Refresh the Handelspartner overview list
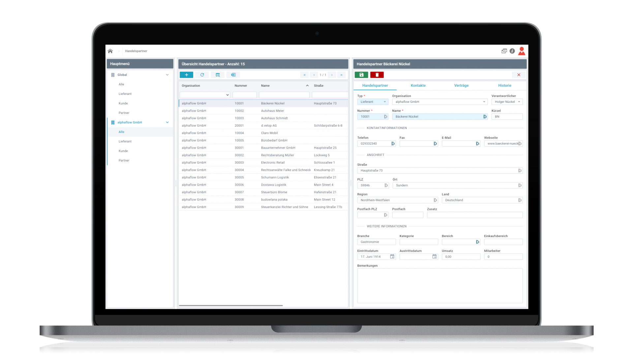The height and width of the screenshot is (364, 633). click(x=202, y=75)
